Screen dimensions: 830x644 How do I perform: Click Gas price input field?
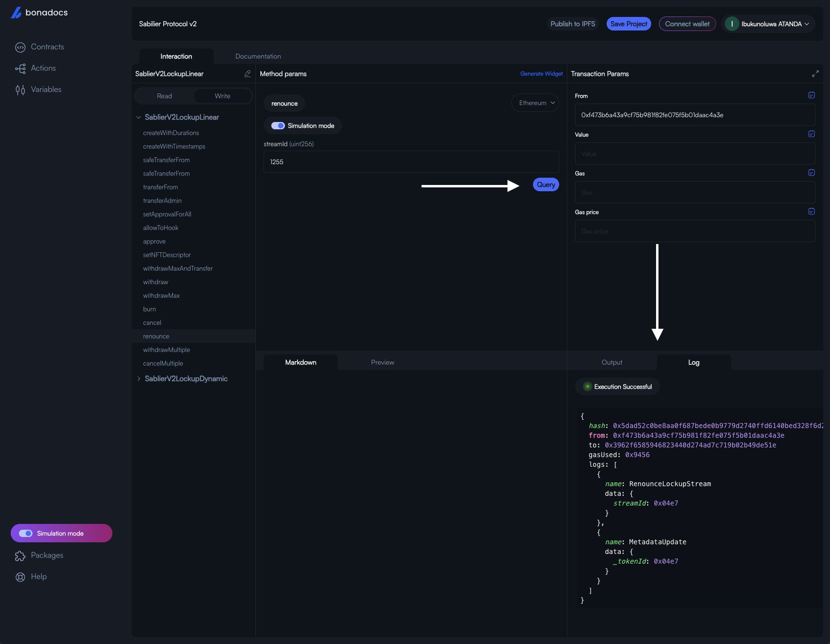click(695, 231)
